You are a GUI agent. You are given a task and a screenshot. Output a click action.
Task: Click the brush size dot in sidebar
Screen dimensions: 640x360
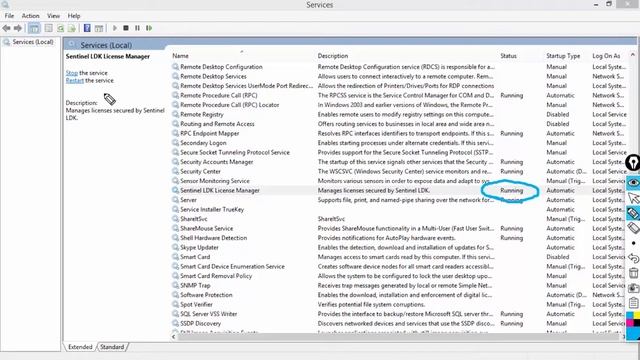tap(633, 243)
